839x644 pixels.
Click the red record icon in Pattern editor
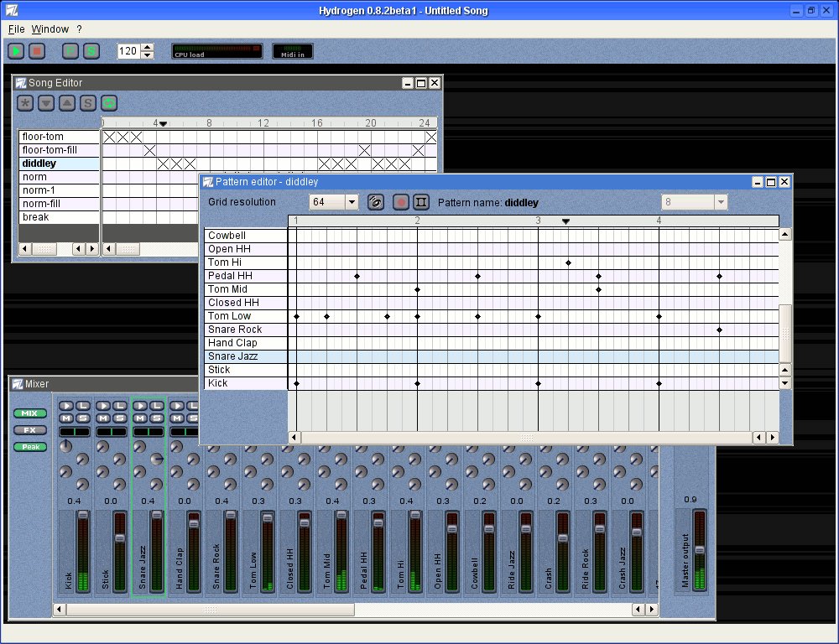(x=400, y=202)
